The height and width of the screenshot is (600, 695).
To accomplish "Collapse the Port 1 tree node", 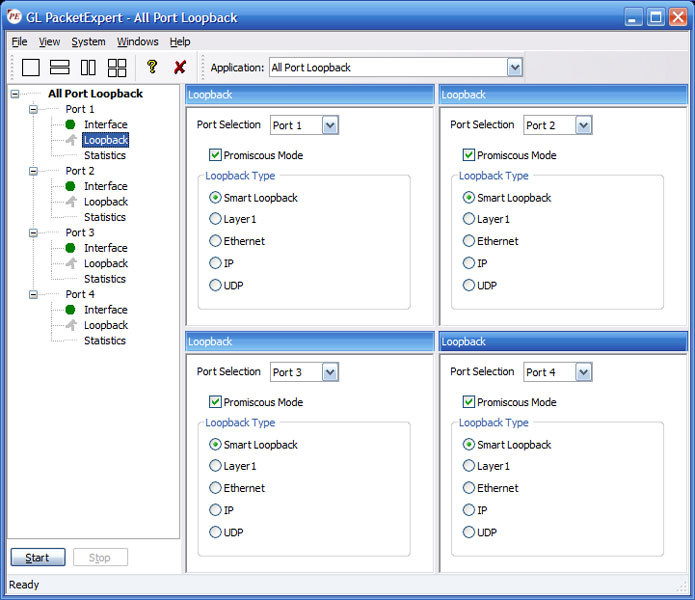I will [33, 109].
